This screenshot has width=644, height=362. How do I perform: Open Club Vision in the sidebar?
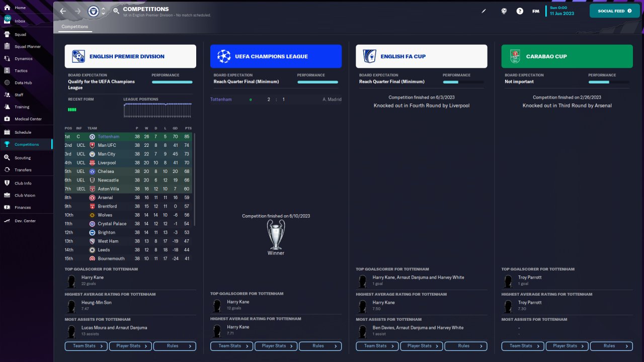(26, 195)
